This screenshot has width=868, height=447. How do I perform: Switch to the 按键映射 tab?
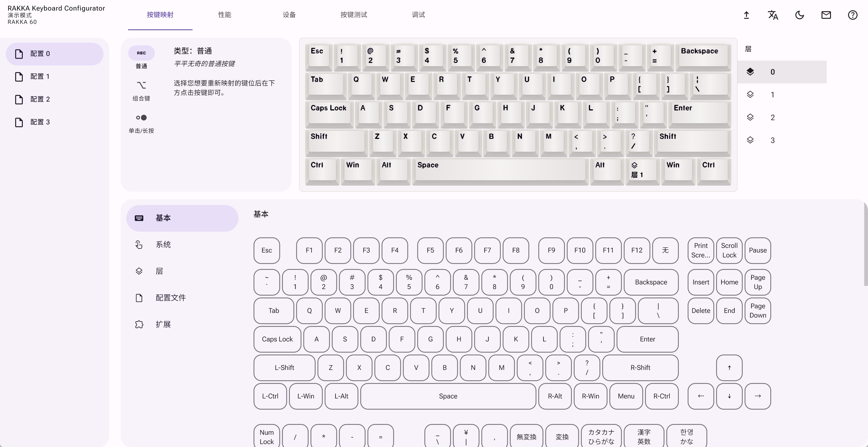click(x=160, y=15)
